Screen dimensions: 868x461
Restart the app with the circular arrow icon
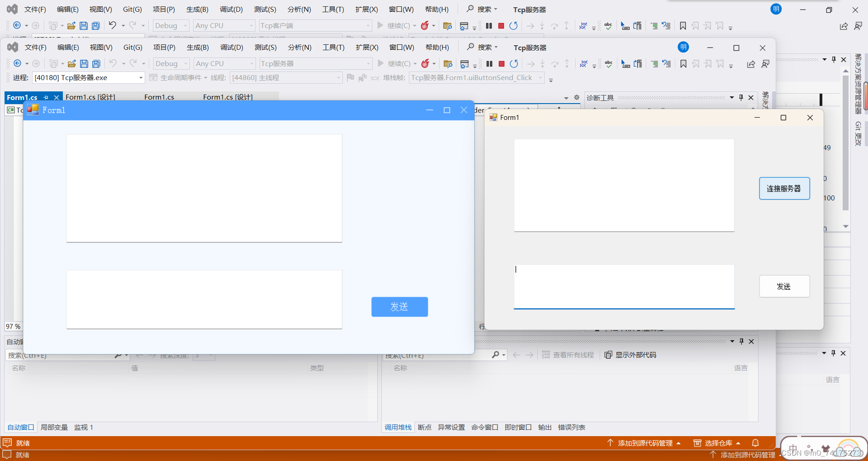pyautogui.click(x=514, y=63)
